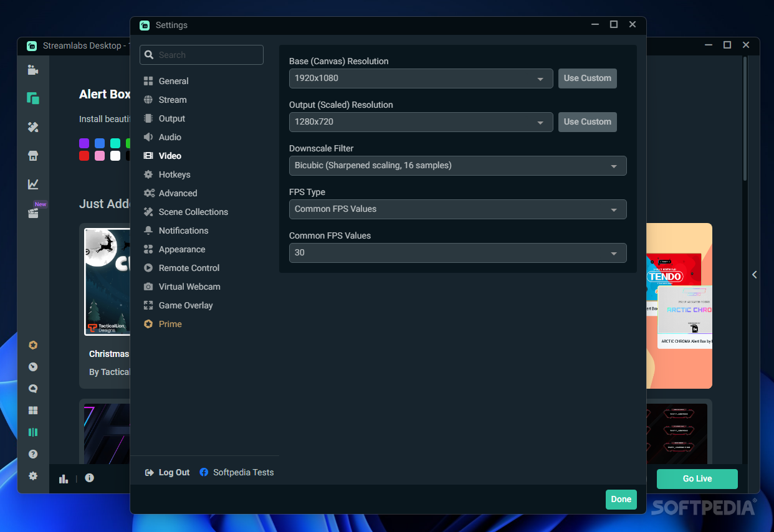Click the Done button
The height and width of the screenshot is (532, 774).
(x=621, y=499)
